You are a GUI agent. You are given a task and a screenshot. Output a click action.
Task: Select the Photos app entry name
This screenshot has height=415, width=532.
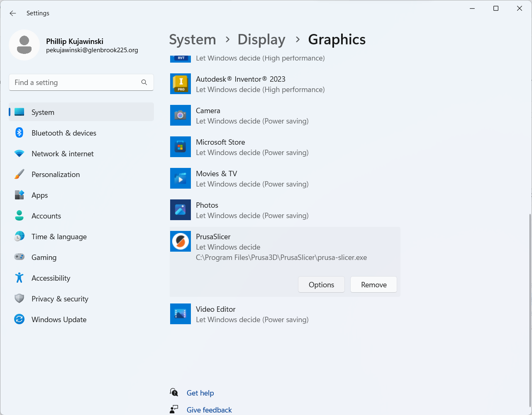pos(207,205)
